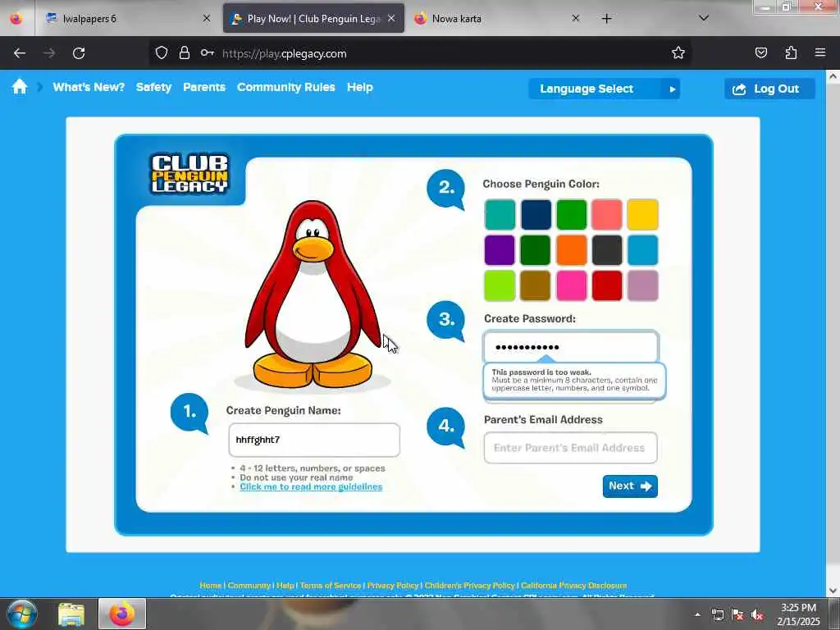Choose the teal penguin color
840x630 pixels.
click(500, 214)
